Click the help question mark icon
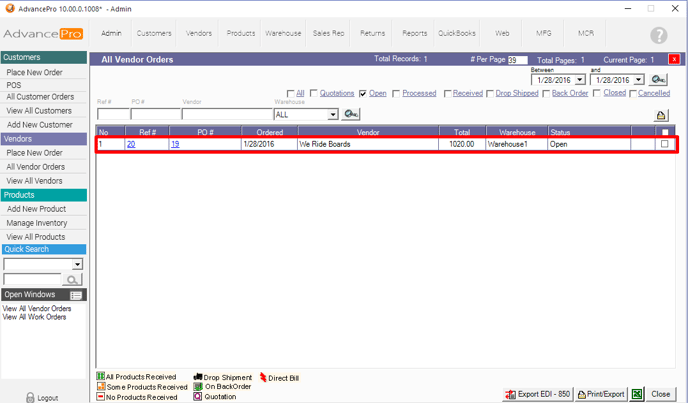 658,35
